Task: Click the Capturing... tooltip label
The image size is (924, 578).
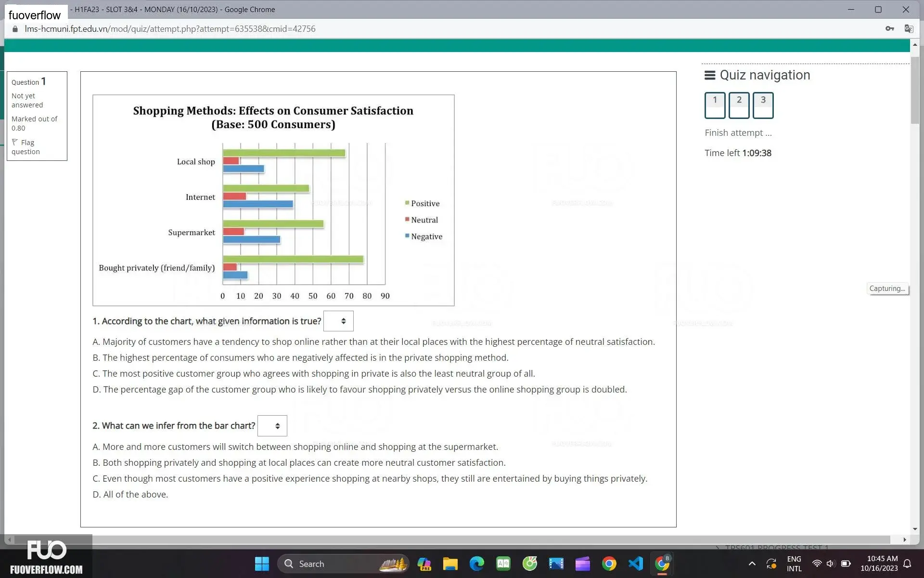Action: (x=887, y=289)
